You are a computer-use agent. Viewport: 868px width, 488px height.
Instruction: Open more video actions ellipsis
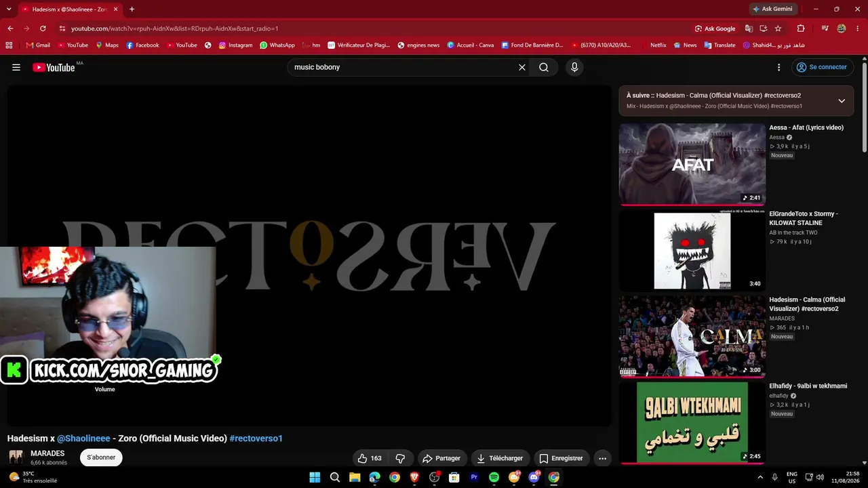point(602,458)
